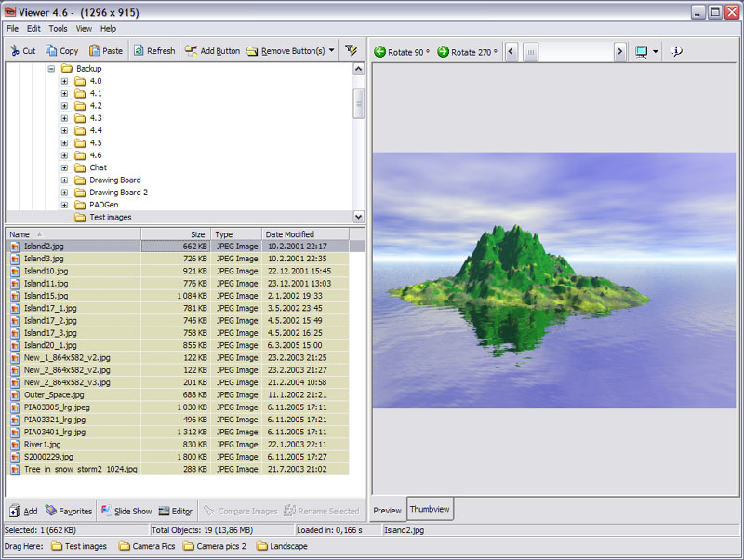
Task: Click the Paste clipboard icon
Action: tap(95, 50)
